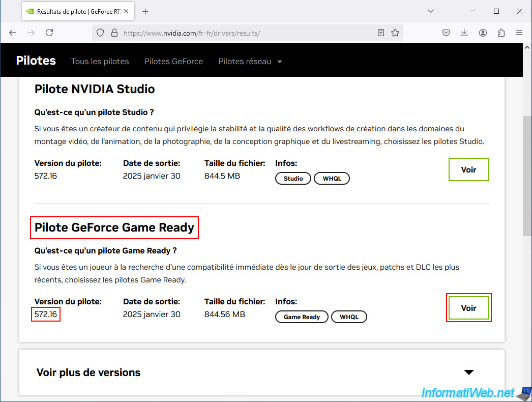Click Qu'est-ce qu'un pilote Game Ready ? text
The height and width of the screenshot is (402, 532).
pyautogui.click(x=105, y=251)
